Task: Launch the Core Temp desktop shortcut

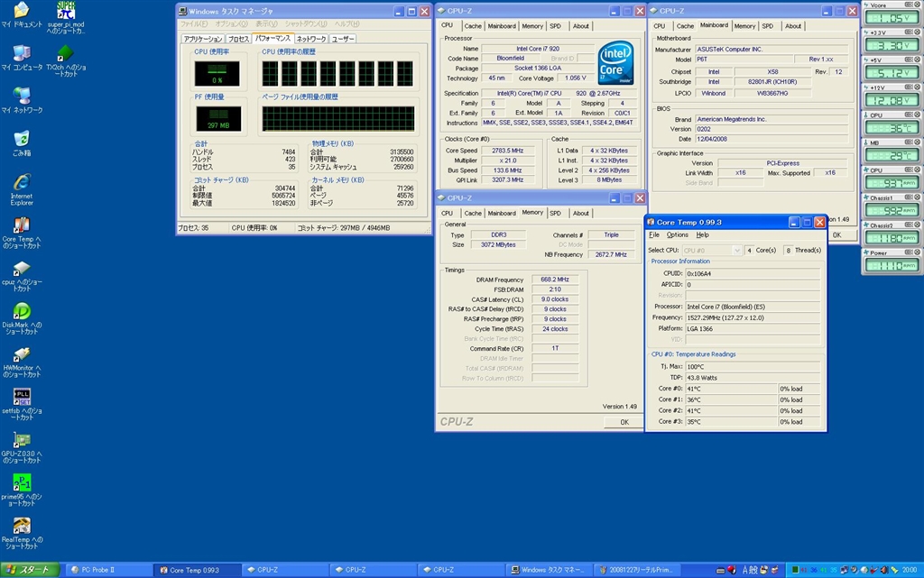Action: 21,225
